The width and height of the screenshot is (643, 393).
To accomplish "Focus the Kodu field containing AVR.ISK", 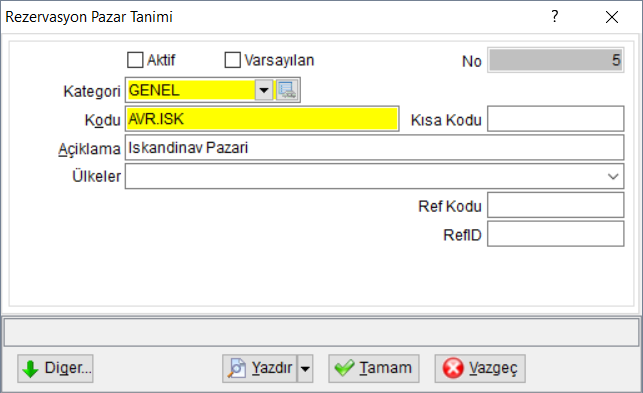I will (x=262, y=119).
